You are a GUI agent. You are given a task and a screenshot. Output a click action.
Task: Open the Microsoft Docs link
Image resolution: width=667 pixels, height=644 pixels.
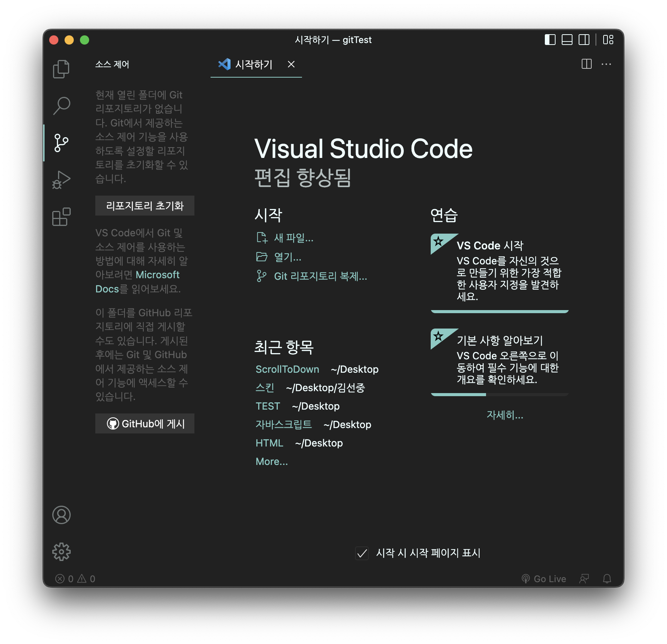tap(138, 282)
